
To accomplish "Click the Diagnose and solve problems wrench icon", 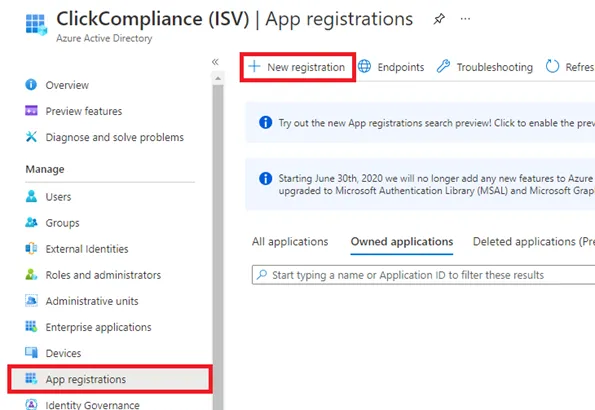I will coord(31,137).
